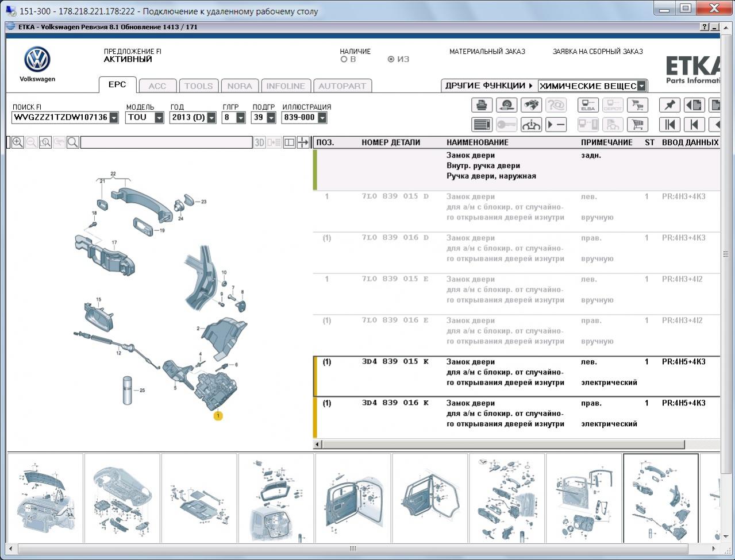Click the printer icon in the toolbar
Screen dimensions: 735x560
pos(482,105)
